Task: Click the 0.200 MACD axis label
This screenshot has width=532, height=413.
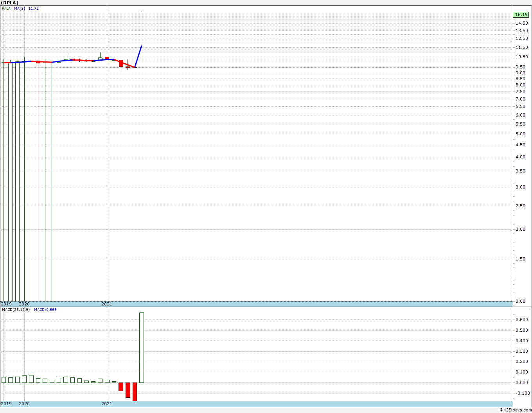Action: (x=521, y=362)
